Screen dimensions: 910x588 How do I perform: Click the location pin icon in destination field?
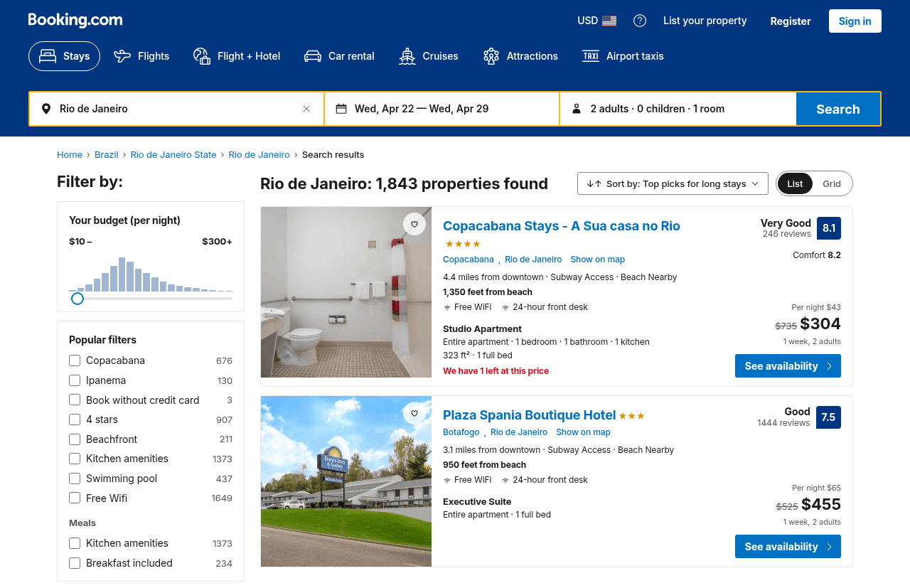pos(46,109)
